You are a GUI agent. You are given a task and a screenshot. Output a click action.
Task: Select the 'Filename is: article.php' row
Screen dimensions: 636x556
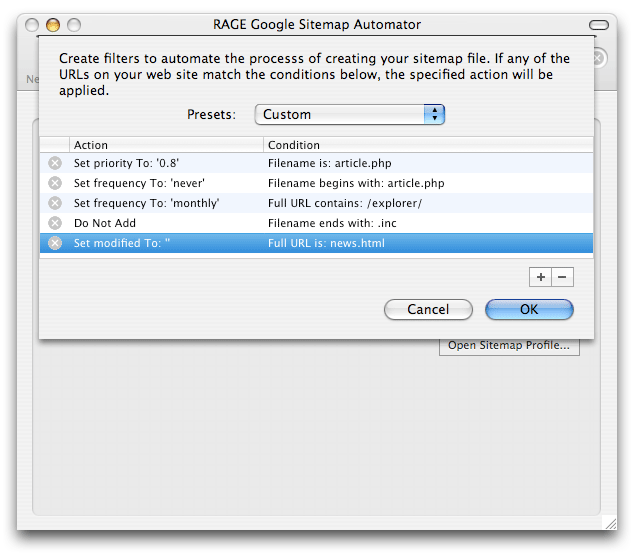(x=316, y=163)
